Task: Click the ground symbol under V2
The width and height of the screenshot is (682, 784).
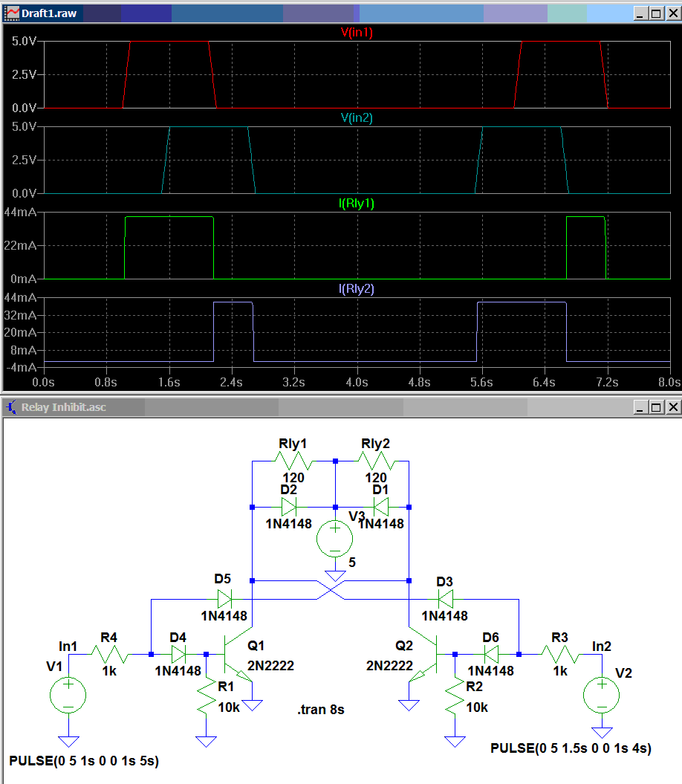Action: click(602, 733)
